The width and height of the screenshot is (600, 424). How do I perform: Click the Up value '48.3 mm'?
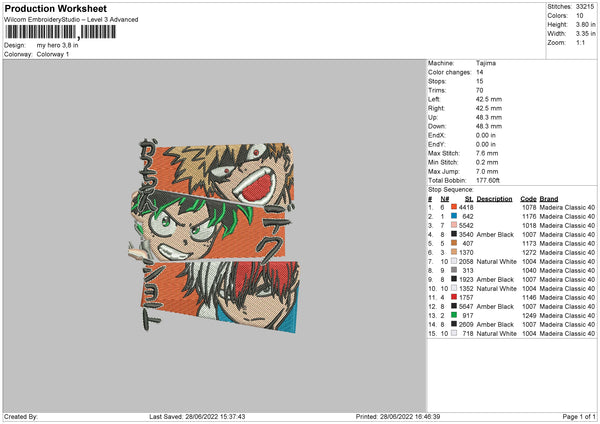pyautogui.click(x=489, y=117)
